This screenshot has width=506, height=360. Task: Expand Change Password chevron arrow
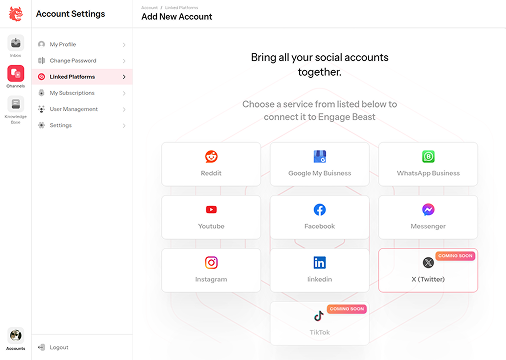click(x=124, y=61)
